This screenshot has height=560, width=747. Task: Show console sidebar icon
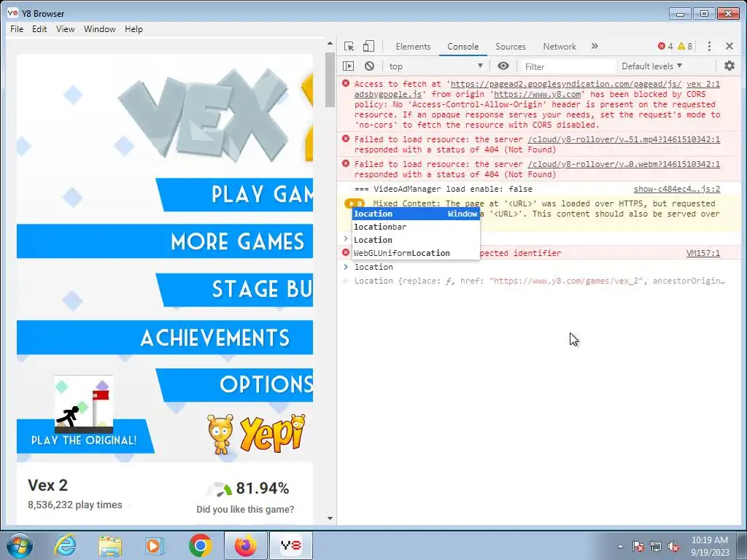(348, 66)
